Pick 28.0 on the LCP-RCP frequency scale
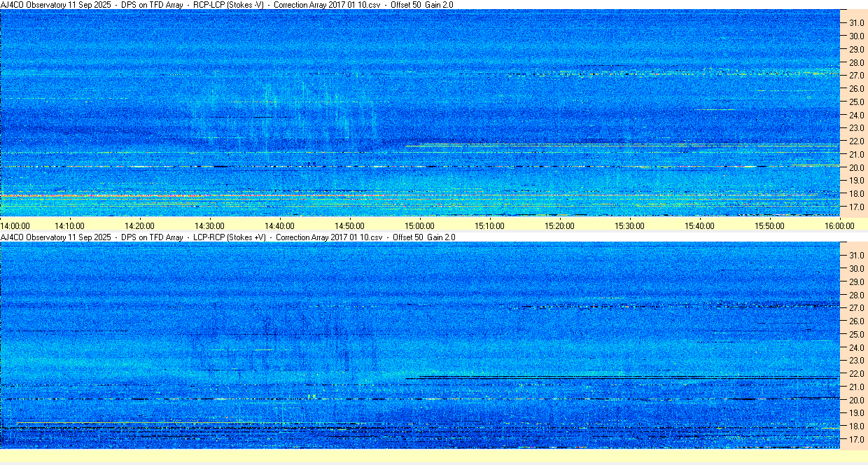 [857, 295]
